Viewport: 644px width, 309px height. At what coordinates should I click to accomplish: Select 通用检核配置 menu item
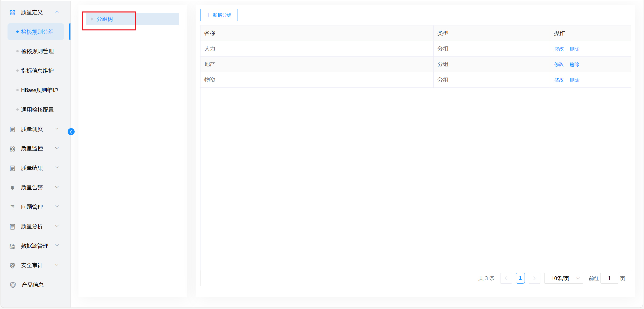click(x=37, y=110)
